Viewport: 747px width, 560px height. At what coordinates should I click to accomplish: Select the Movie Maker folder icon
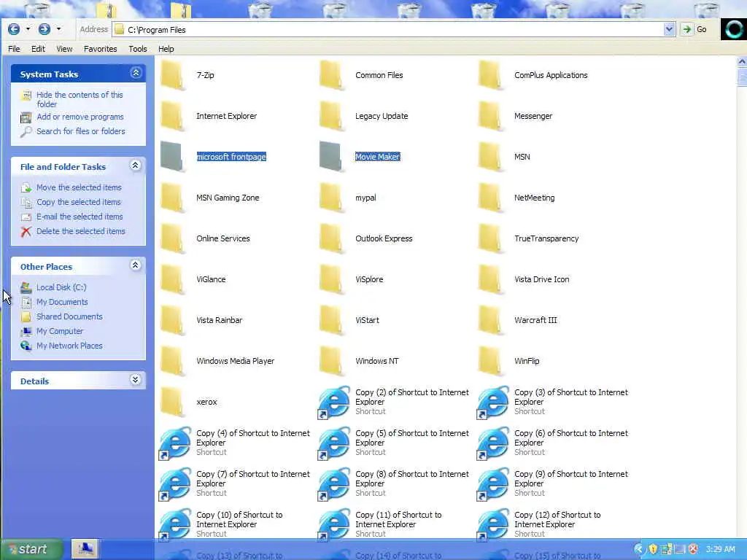pos(332,157)
